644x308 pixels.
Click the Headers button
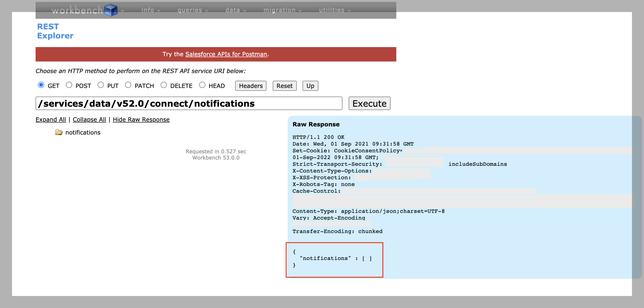tap(251, 86)
